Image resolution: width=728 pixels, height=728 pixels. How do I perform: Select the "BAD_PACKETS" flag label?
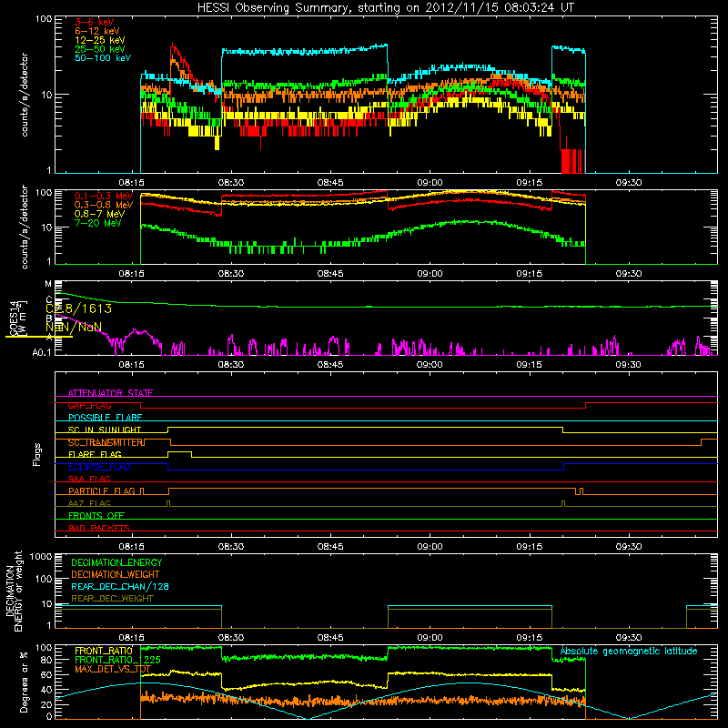click(99, 528)
